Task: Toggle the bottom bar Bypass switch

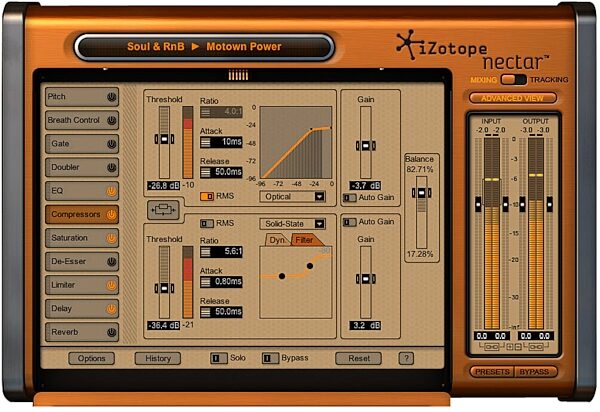Action: (x=270, y=358)
